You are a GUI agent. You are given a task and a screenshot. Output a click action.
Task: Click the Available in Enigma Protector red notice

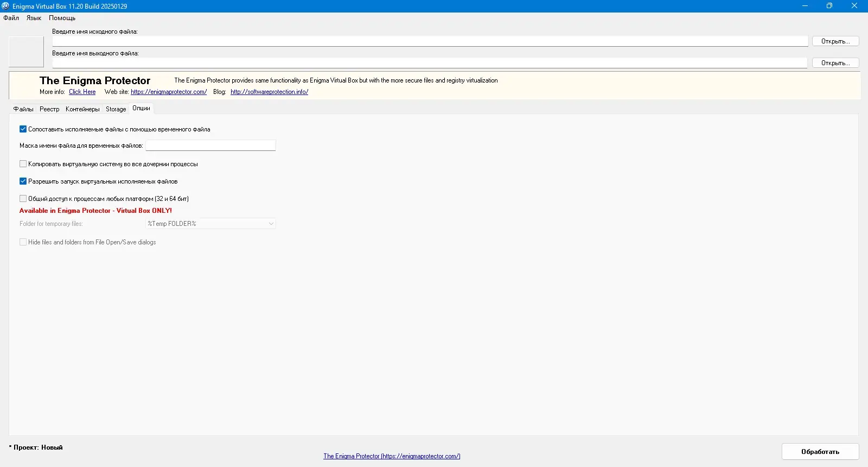(x=95, y=211)
